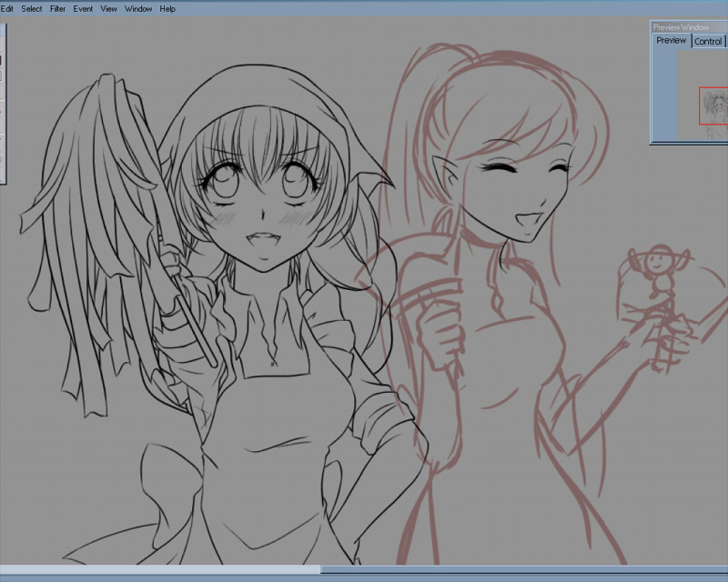
Task: Open the Filter menu
Action: (x=58, y=8)
